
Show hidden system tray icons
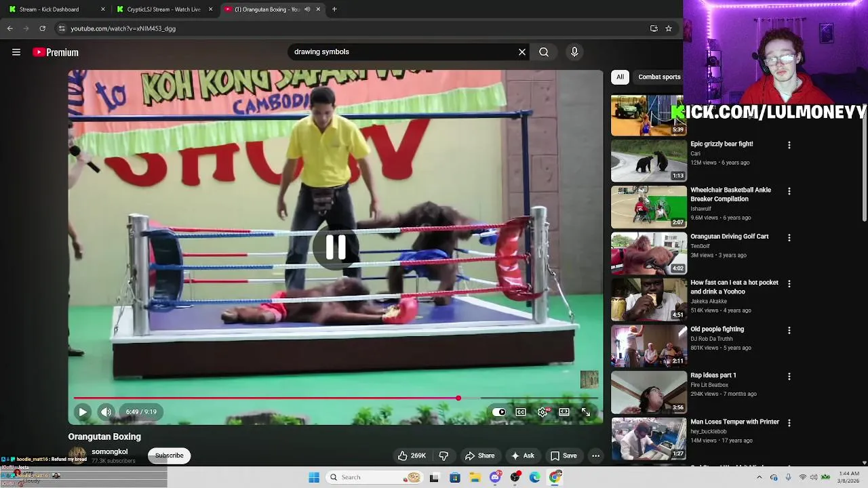click(x=759, y=477)
